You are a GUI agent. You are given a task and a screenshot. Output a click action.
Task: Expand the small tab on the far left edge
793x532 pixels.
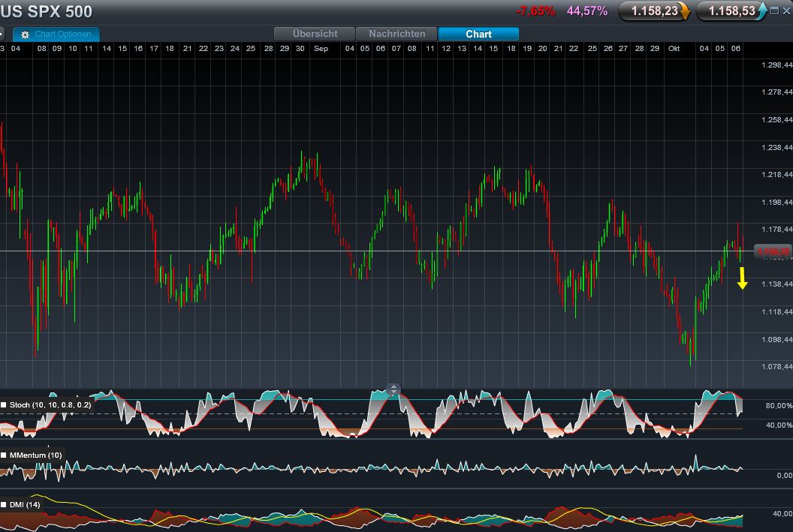[x=3, y=34]
